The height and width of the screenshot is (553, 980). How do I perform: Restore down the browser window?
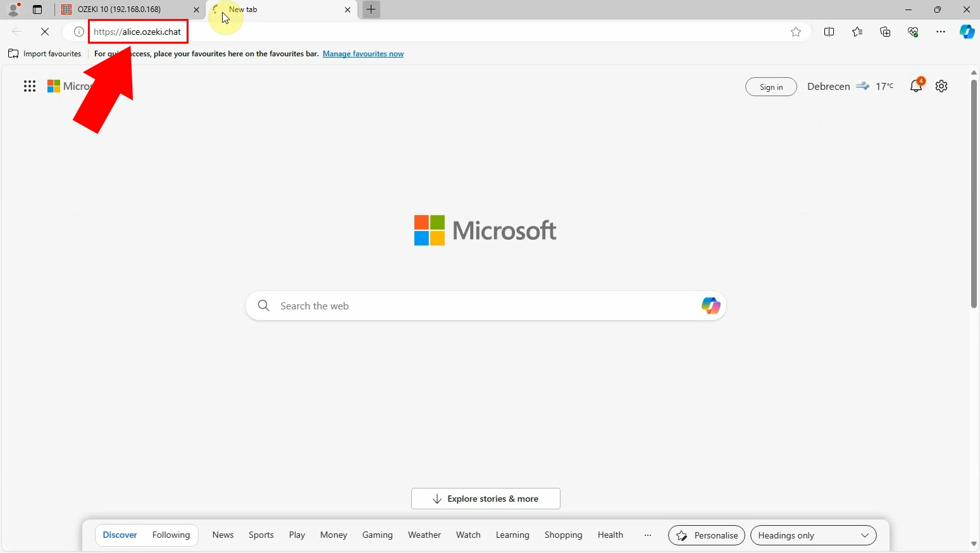tap(938, 9)
